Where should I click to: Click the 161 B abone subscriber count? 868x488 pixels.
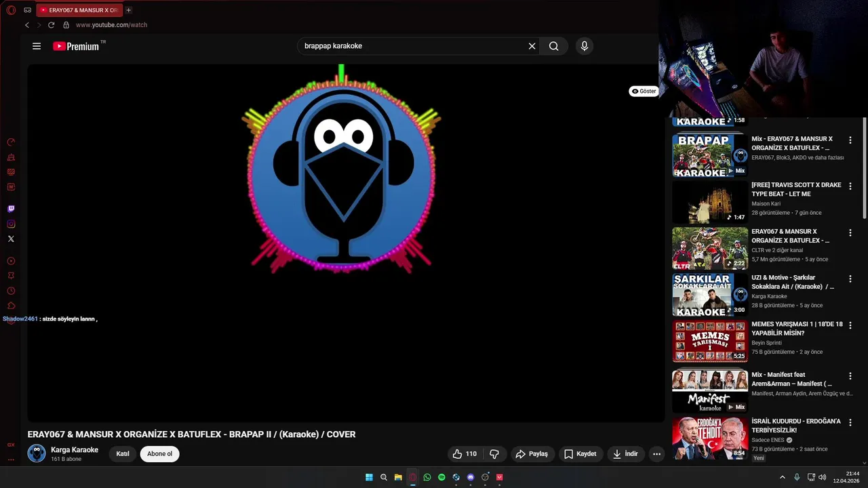(66, 459)
